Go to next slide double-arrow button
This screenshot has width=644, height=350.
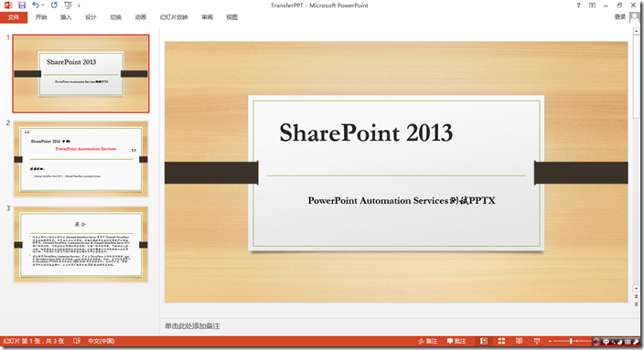pos(636,304)
